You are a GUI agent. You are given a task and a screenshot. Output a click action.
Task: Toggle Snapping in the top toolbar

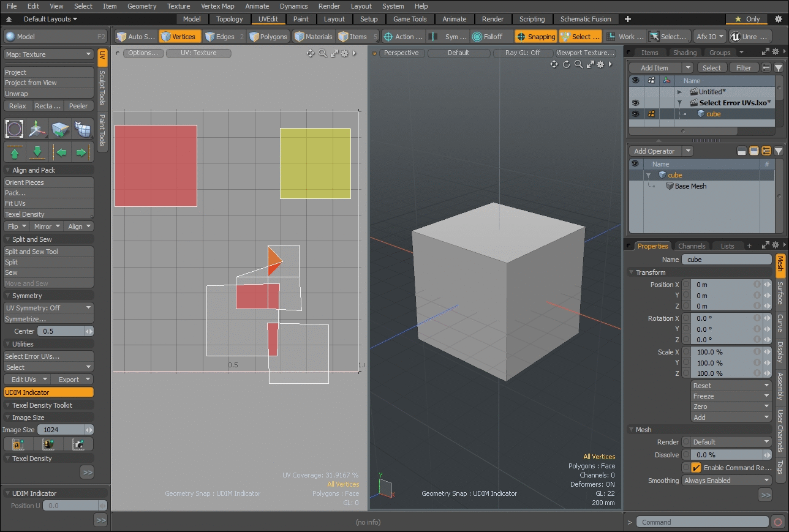[535, 37]
